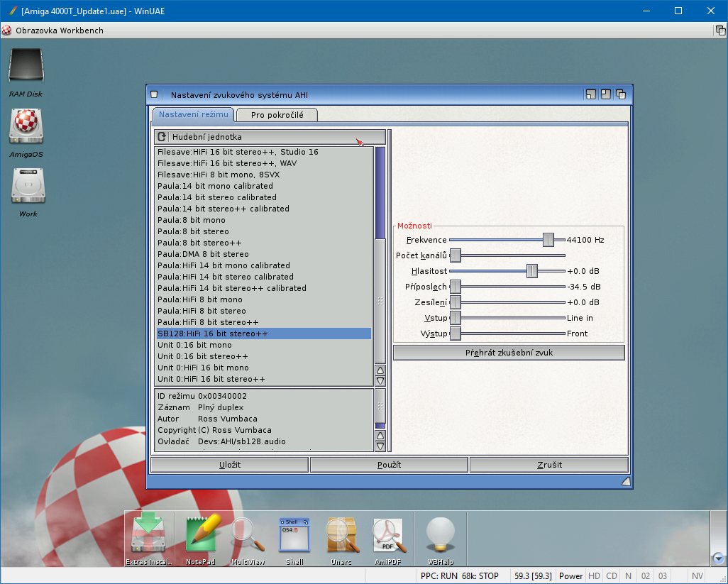Open the Hudební jednotka cycle dropdown

[270, 137]
